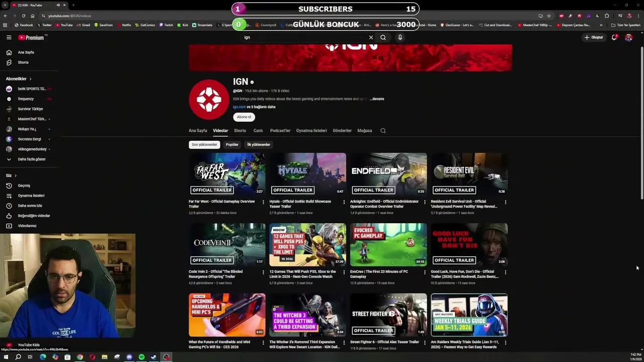Click the page vertical scrollbar

[641, 123]
